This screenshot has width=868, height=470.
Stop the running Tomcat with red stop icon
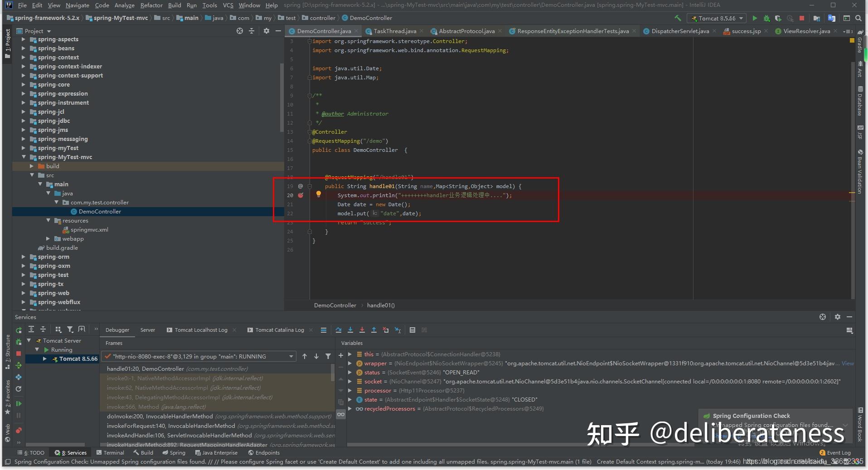pos(802,18)
